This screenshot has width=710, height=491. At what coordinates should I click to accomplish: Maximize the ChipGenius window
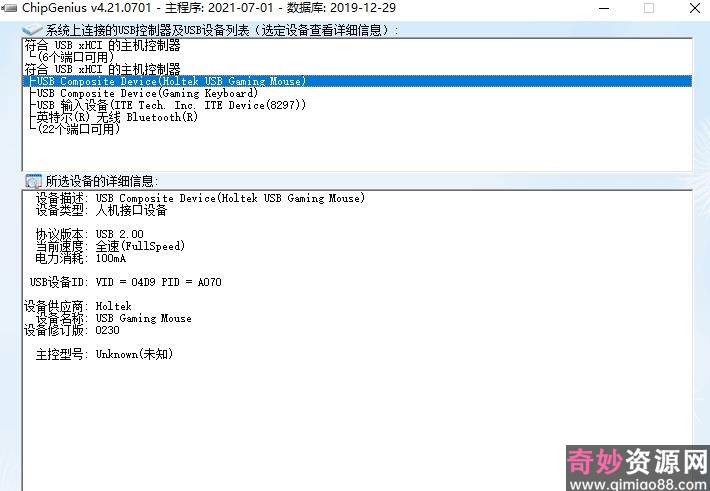648,8
